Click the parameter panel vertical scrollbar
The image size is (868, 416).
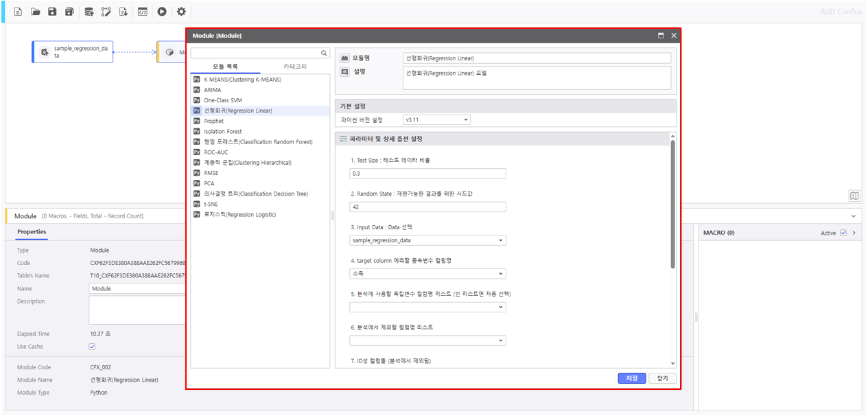672,206
